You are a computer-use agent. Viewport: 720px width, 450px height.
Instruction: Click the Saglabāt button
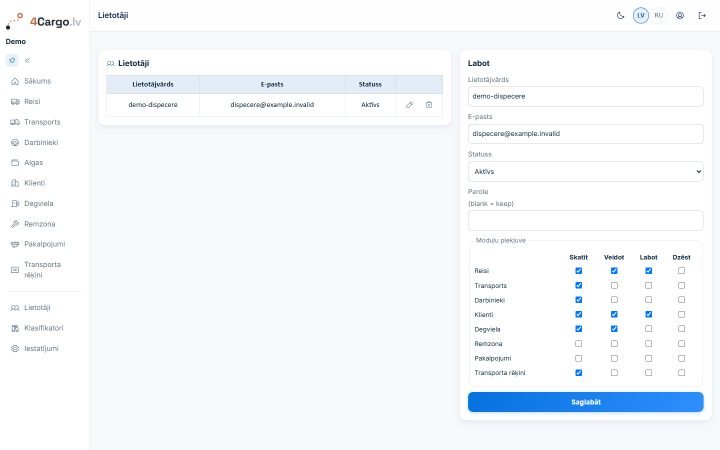click(x=585, y=402)
